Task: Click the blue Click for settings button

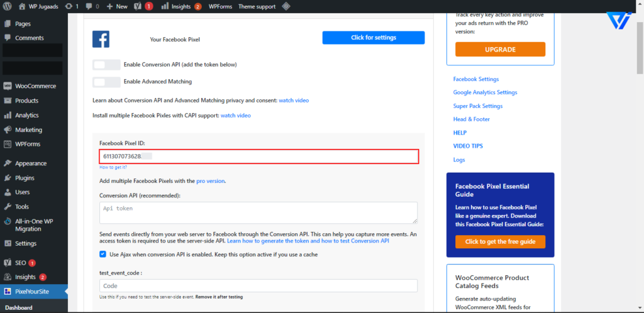Action: tap(374, 37)
